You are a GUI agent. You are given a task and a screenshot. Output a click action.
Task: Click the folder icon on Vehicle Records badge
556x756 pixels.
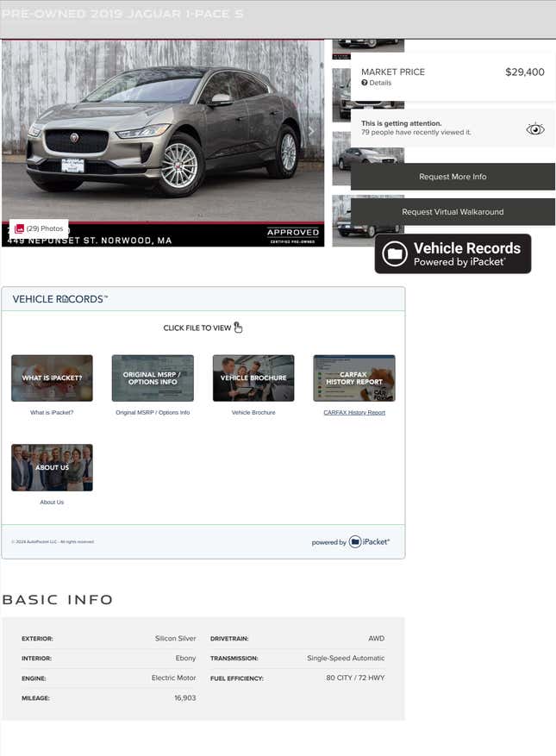point(395,253)
